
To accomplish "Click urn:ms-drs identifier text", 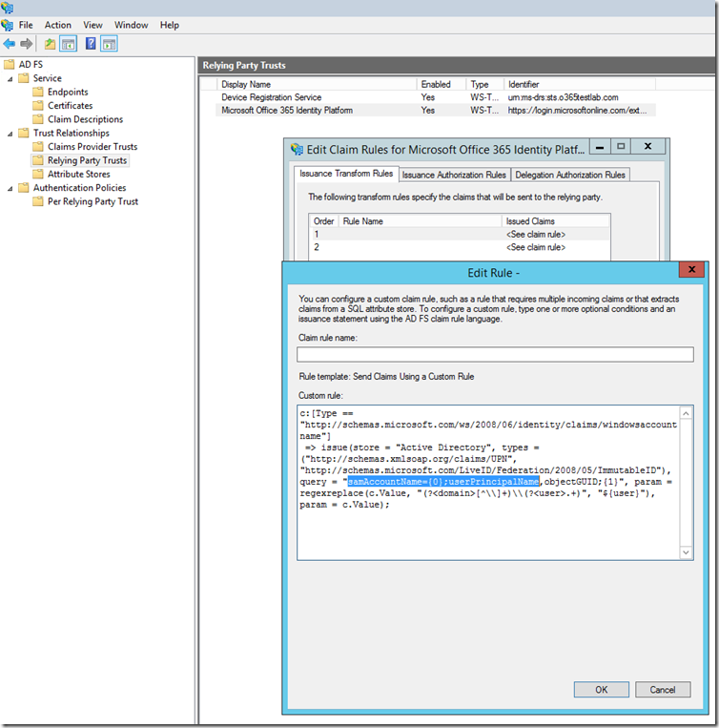I will click(x=563, y=97).
